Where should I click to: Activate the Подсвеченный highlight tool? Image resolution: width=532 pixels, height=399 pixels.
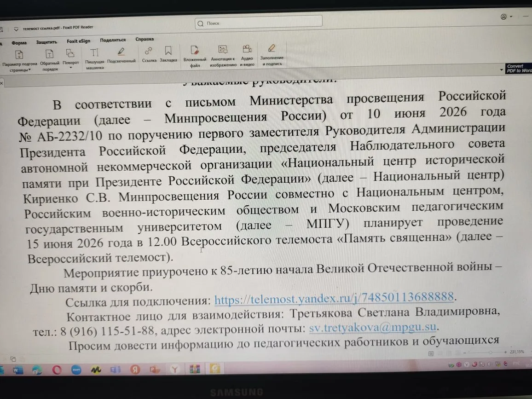121,56
